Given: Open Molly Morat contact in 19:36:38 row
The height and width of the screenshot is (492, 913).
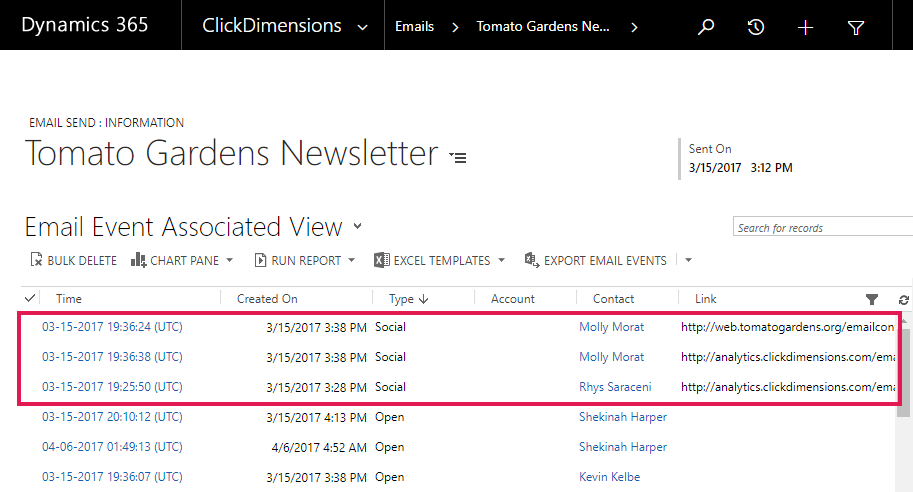Looking at the screenshot, I should click(x=611, y=357).
